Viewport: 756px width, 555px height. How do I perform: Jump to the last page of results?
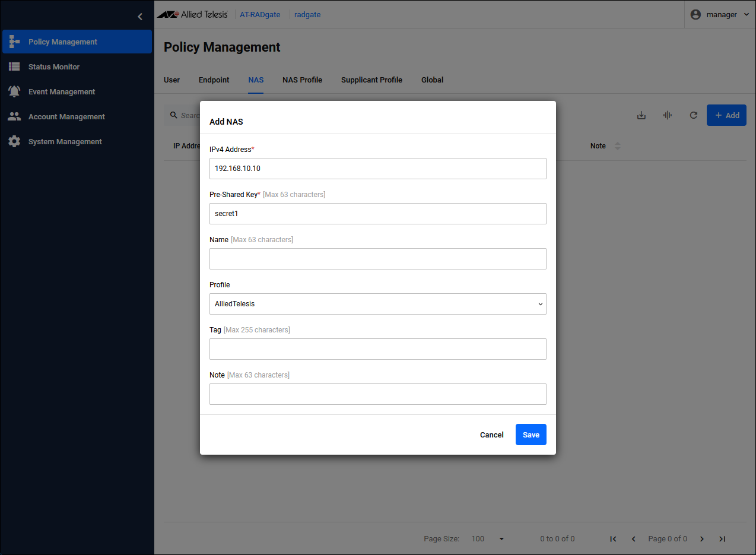tap(722, 539)
